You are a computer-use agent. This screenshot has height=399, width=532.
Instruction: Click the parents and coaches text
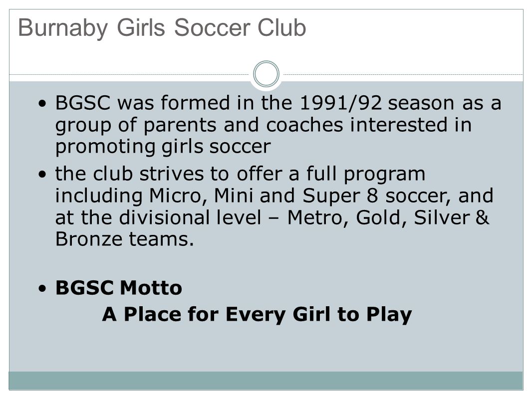[x=244, y=125]
